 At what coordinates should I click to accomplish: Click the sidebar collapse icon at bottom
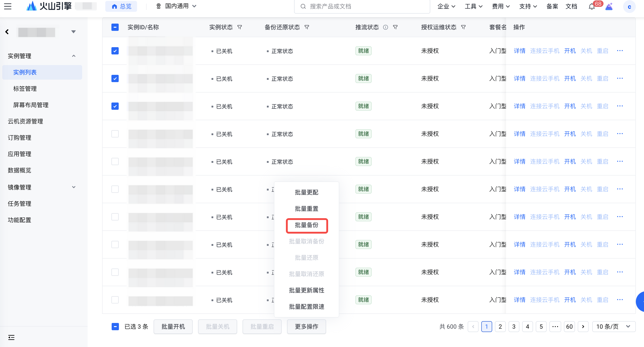click(x=11, y=337)
